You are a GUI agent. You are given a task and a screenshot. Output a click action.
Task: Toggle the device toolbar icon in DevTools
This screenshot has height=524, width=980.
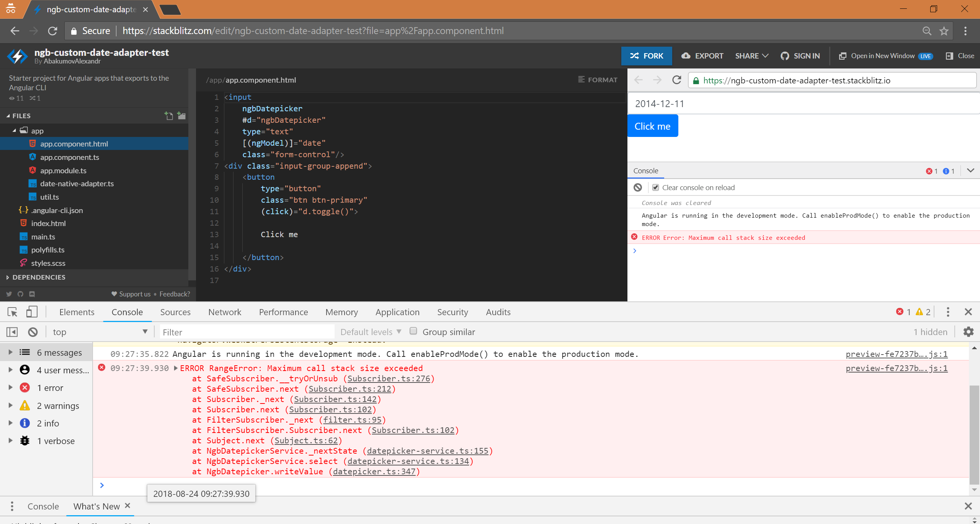[32, 311]
